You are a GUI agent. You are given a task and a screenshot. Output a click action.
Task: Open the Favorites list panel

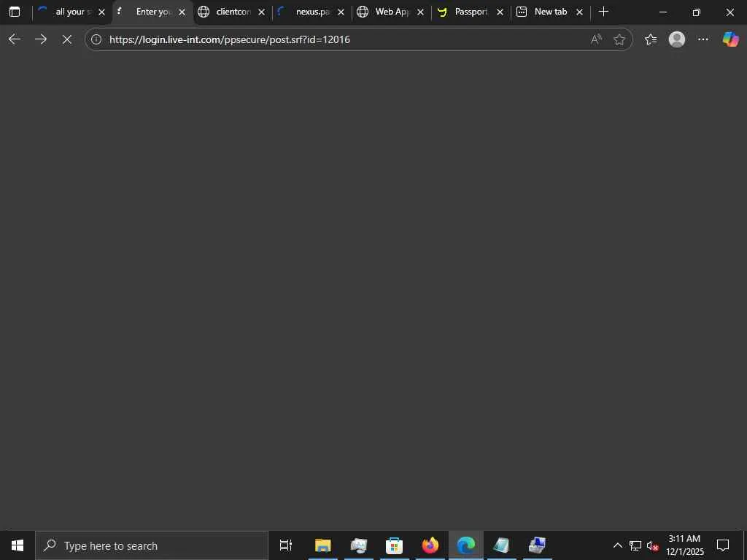click(650, 39)
